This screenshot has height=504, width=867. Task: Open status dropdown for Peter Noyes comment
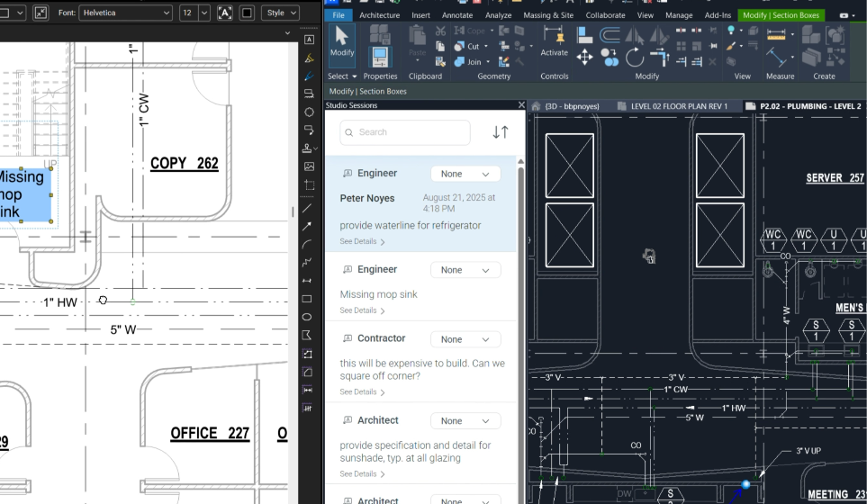(x=465, y=174)
